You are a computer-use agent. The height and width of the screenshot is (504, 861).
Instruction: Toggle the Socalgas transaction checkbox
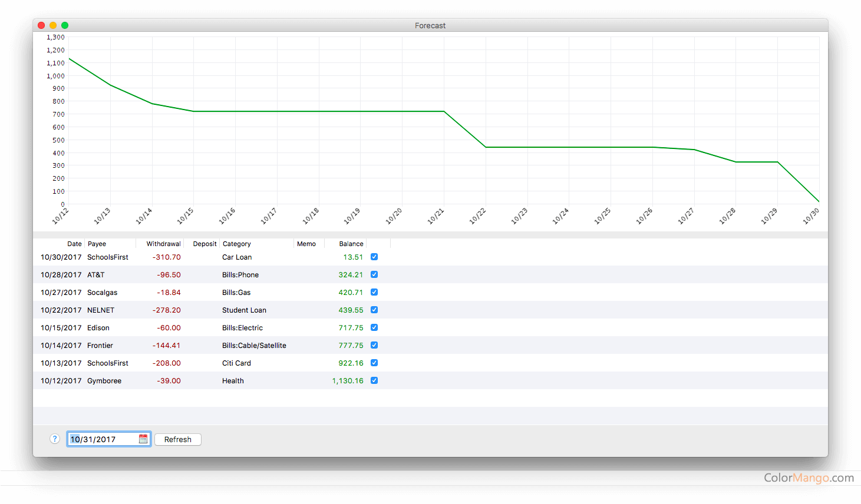pos(374,292)
